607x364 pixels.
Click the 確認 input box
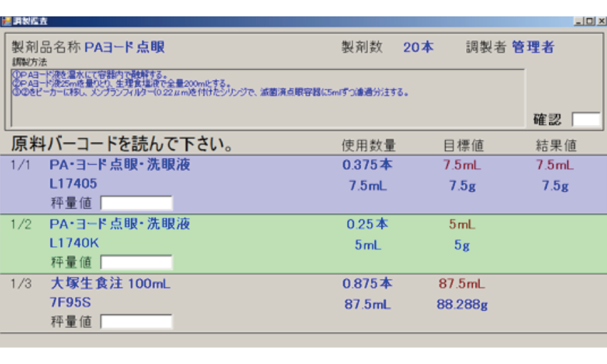tap(586, 120)
